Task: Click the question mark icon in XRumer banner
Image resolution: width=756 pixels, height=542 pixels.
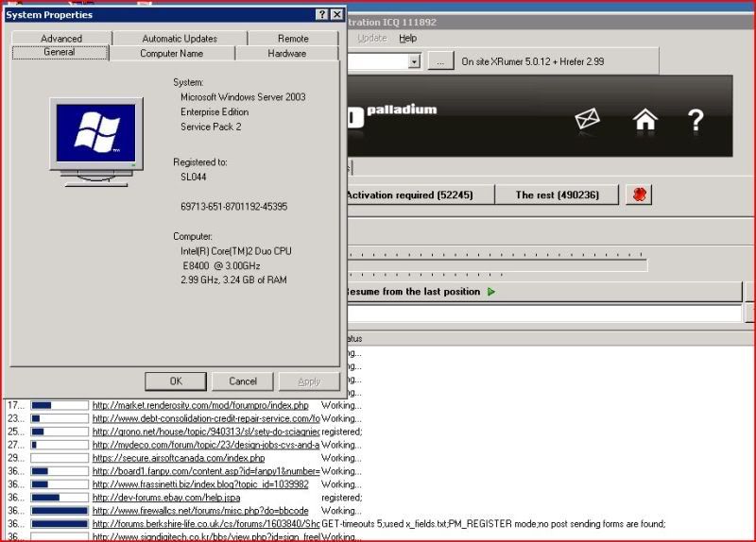Action: tap(696, 121)
